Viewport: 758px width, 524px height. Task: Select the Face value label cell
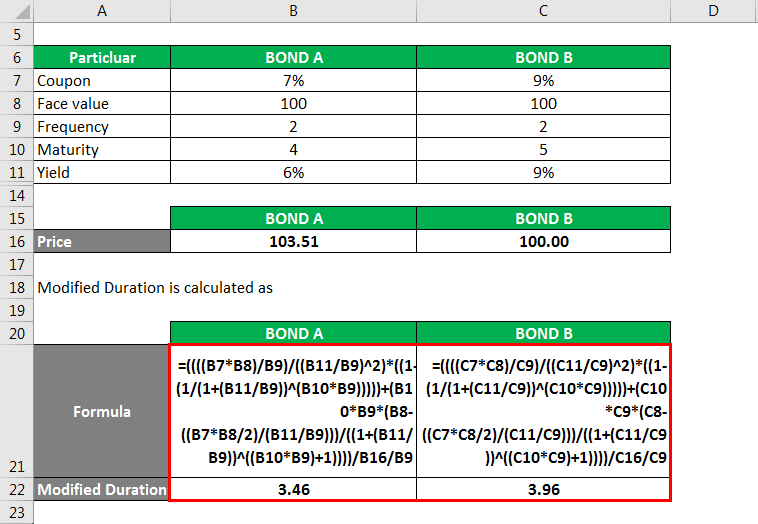pyautogui.click(x=102, y=103)
